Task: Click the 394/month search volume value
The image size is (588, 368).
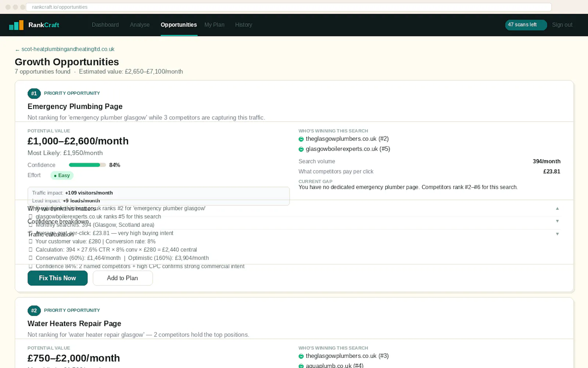Action: 546,161
